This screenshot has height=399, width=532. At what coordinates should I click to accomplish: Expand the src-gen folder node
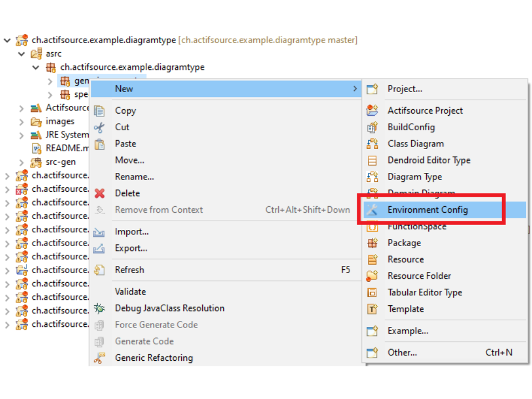[x=22, y=162]
